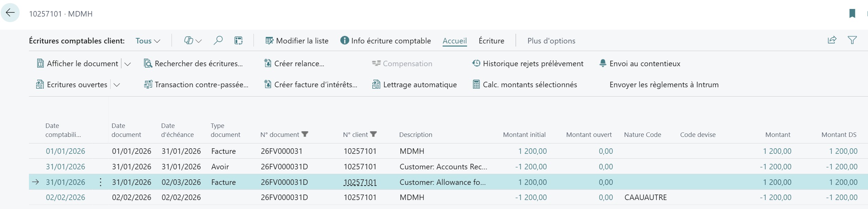Click Calc. montants sélectionnés

[525, 84]
